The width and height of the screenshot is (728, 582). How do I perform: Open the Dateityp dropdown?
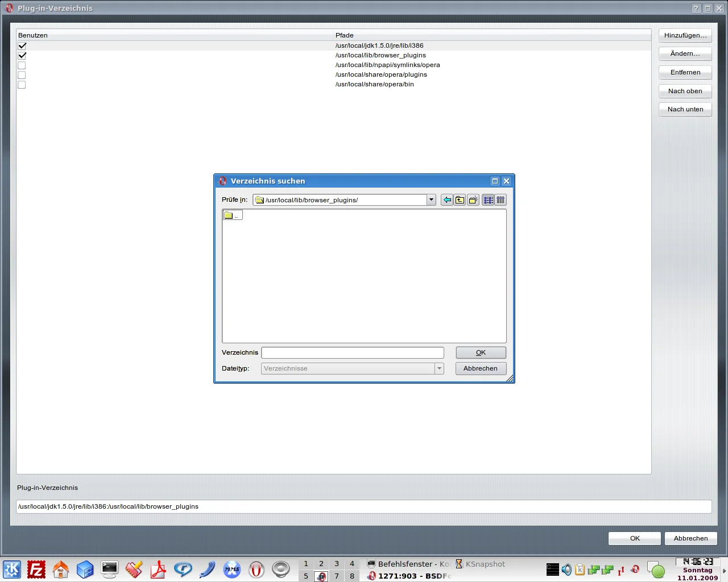(439, 368)
